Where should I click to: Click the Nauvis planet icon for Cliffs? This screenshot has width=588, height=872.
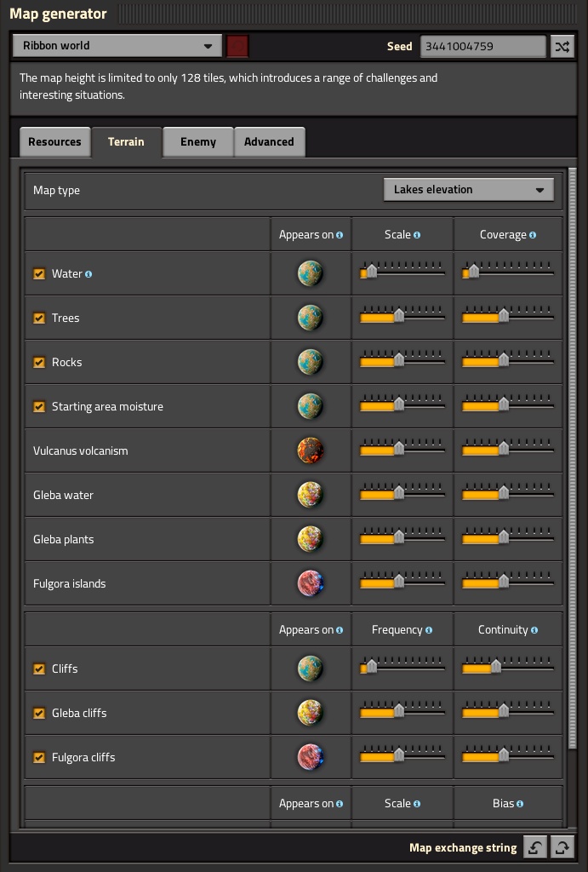pos(310,668)
